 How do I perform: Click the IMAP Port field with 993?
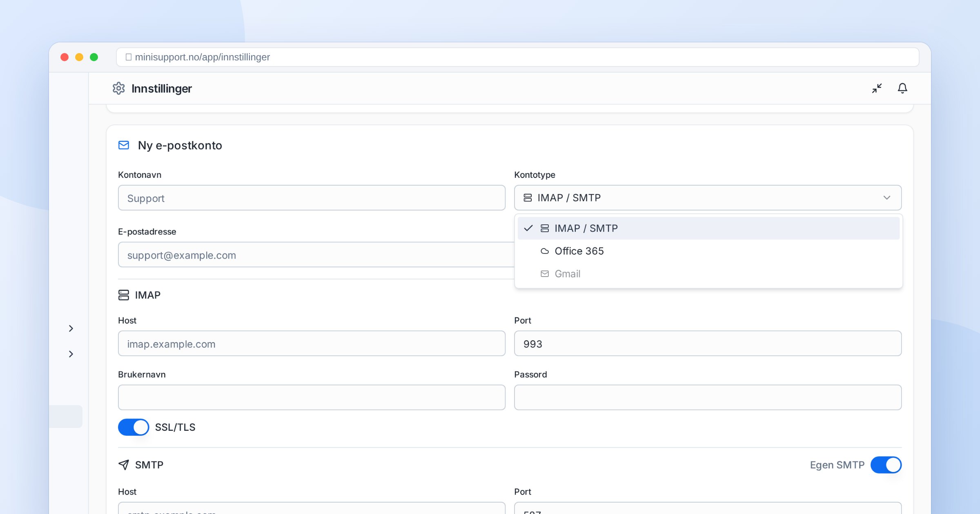708,343
